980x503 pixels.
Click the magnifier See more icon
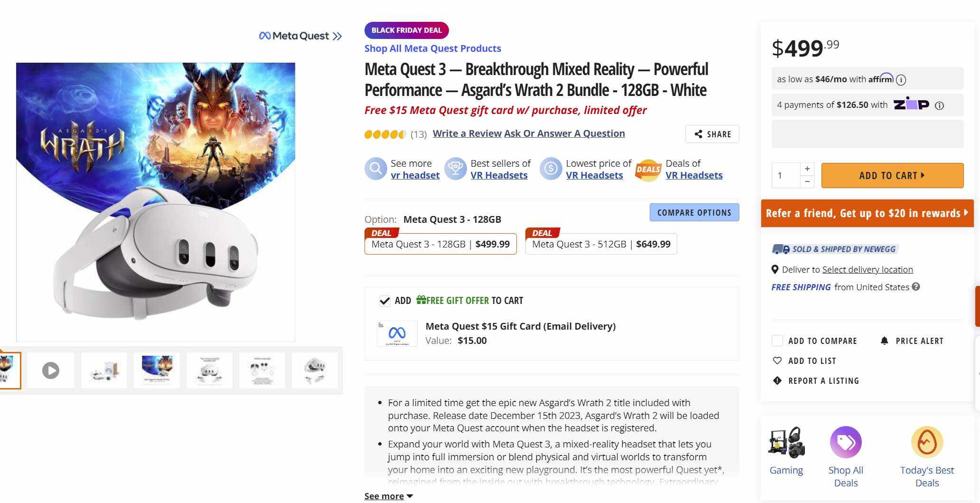(375, 169)
